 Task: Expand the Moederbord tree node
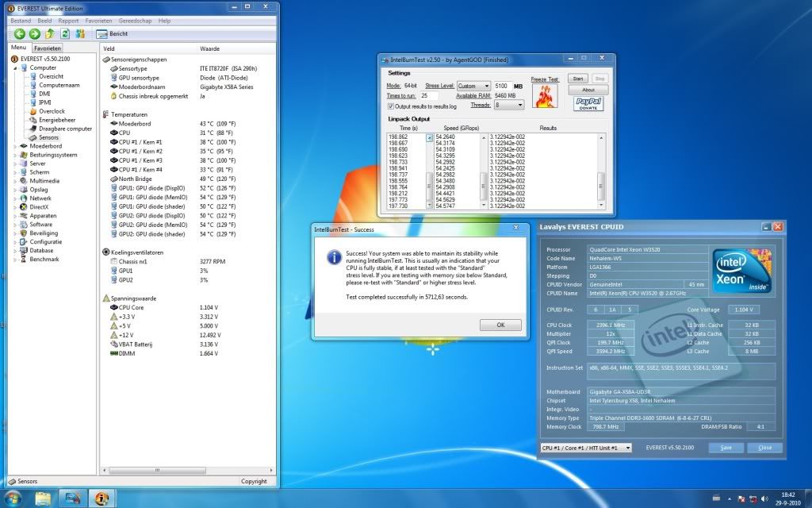15,147
